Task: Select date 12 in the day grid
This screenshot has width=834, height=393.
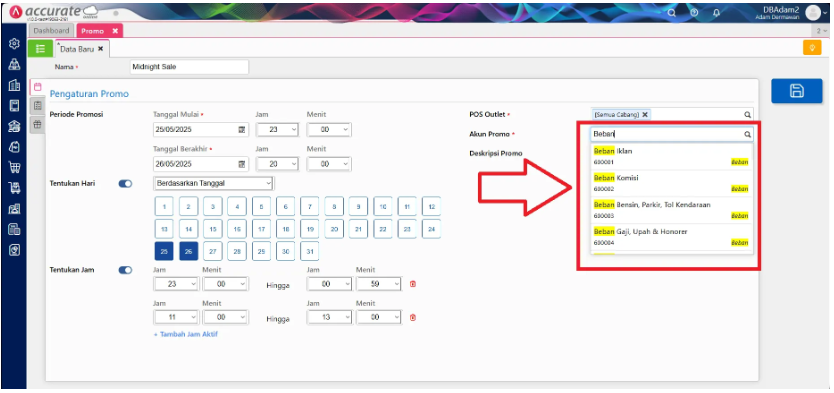Action: click(431, 206)
